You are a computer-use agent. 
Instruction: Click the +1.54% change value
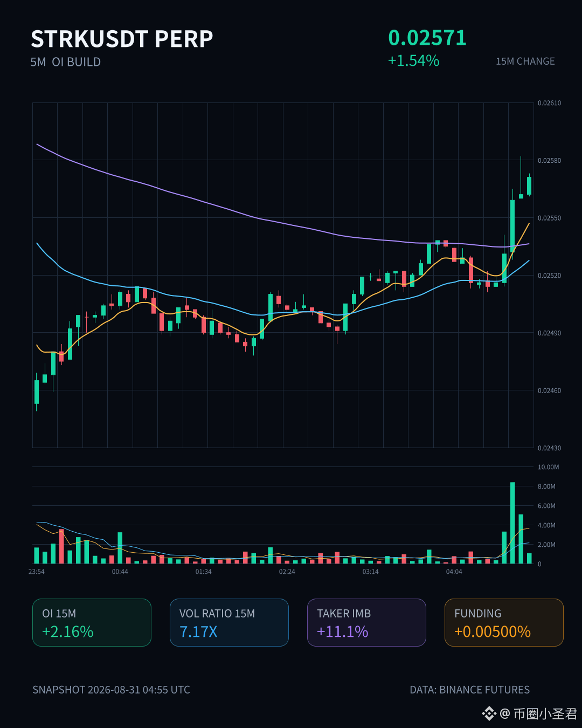pyautogui.click(x=414, y=60)
